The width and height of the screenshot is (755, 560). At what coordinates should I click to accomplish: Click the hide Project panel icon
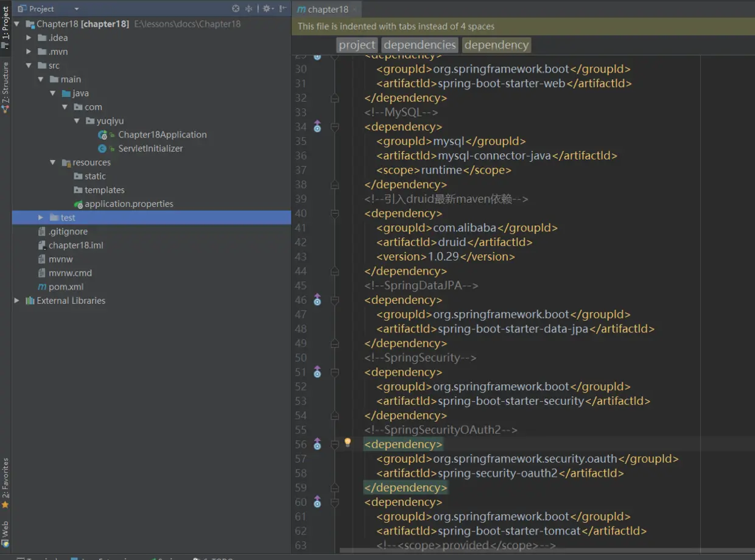point(283,9)
